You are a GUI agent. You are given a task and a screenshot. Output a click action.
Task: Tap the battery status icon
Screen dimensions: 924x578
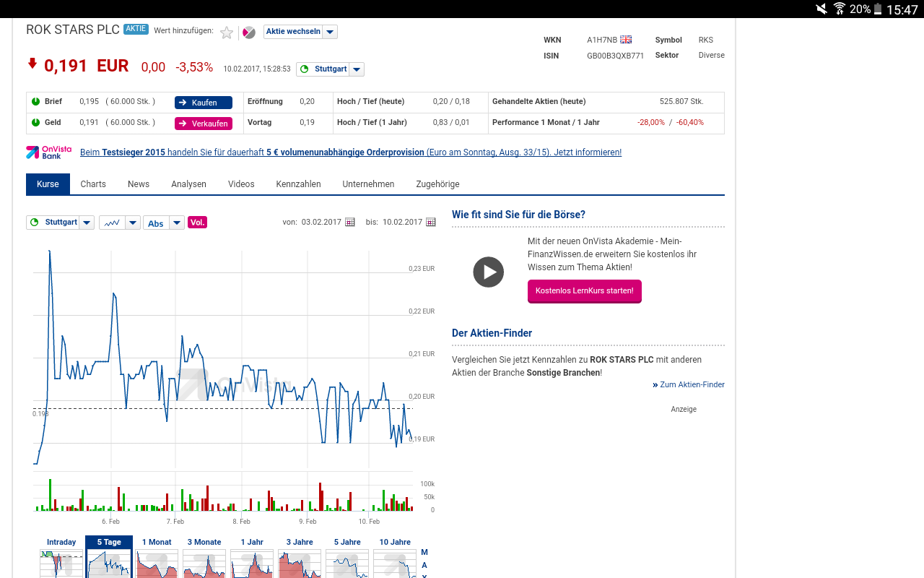pyautogui.click(x=878, y=9)
